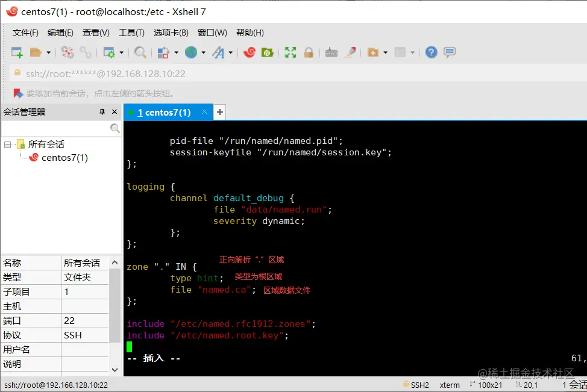Open the dropdown arrow beside the Font icon

pyautogui.click(x=231, y=52)
